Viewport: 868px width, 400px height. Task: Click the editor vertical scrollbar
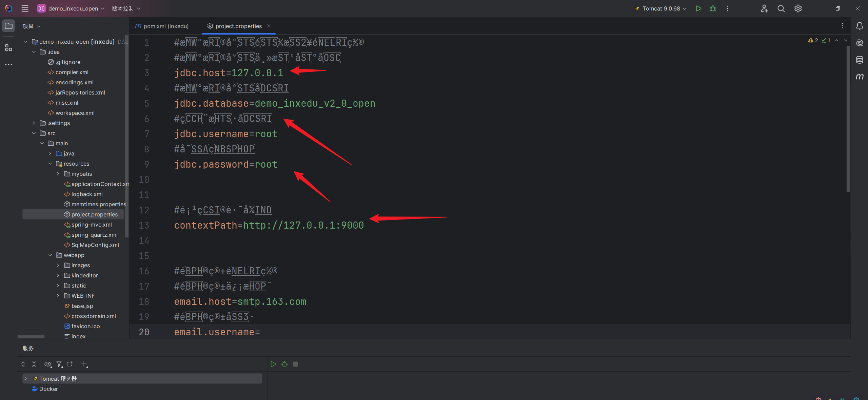pyautogui.click(x=848, y=119)
